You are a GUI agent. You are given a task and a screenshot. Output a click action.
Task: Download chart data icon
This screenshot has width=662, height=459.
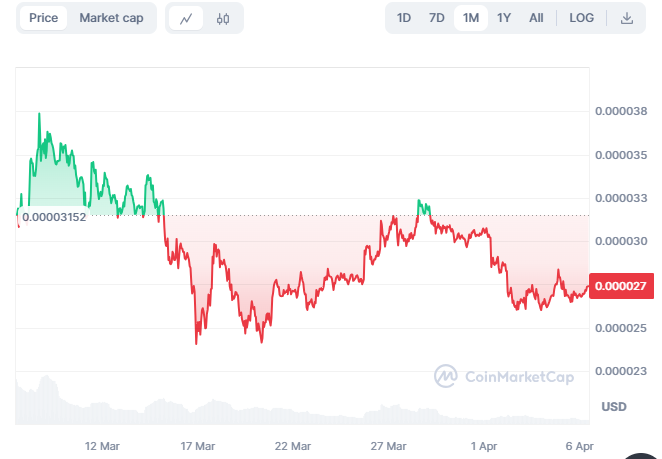coord(627,18)
